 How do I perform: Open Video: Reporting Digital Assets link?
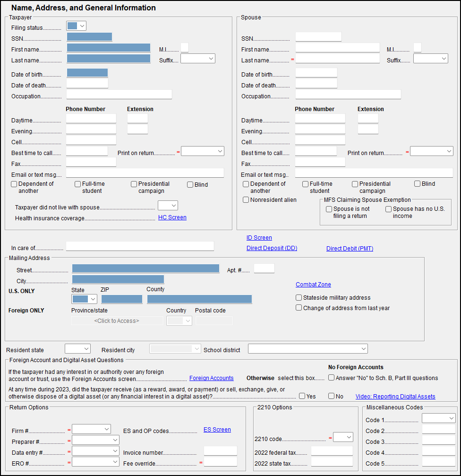click(x=395, y=397)
